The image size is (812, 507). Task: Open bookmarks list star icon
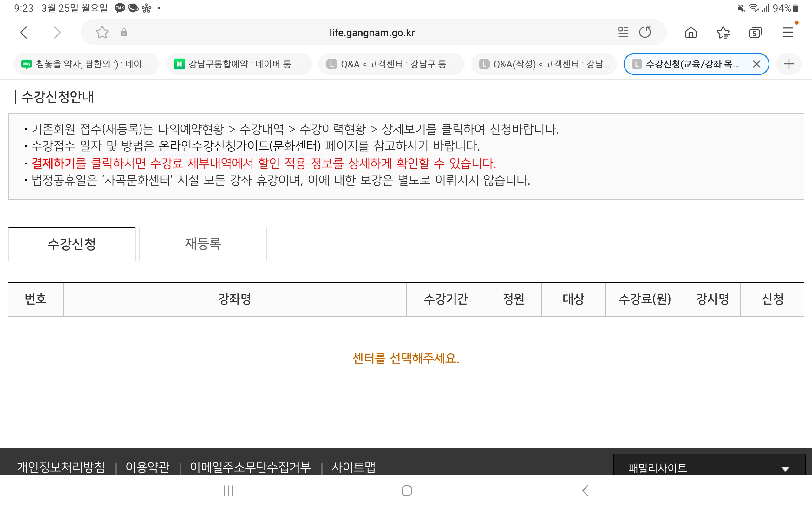[723, 33]
